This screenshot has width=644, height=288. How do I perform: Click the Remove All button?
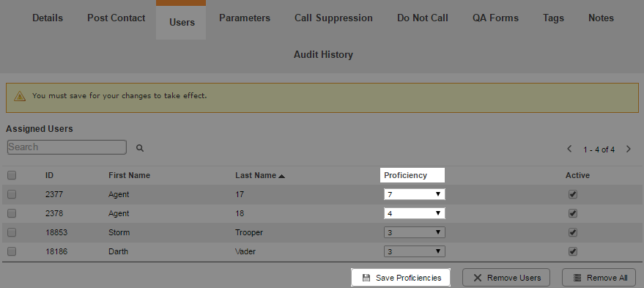click(x=599, y=278)
